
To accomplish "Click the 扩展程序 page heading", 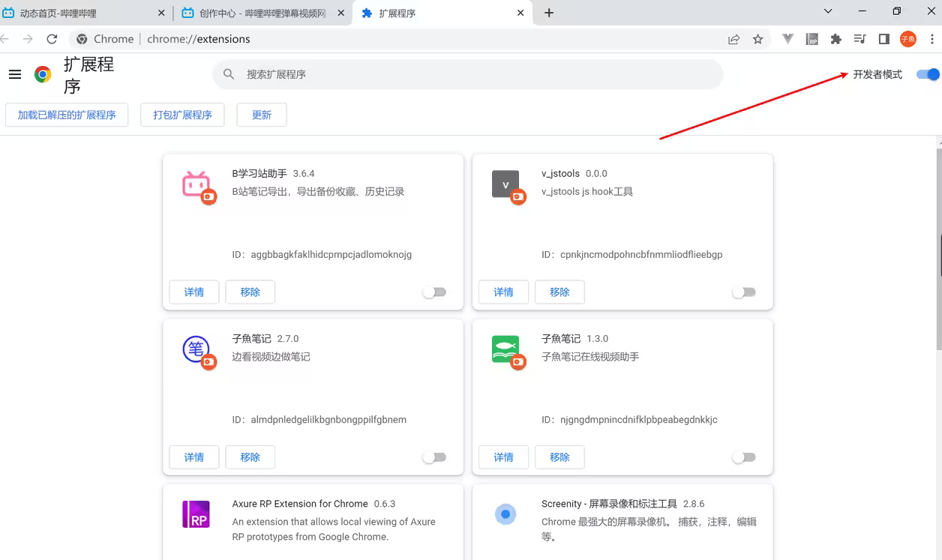I will 89,75.
